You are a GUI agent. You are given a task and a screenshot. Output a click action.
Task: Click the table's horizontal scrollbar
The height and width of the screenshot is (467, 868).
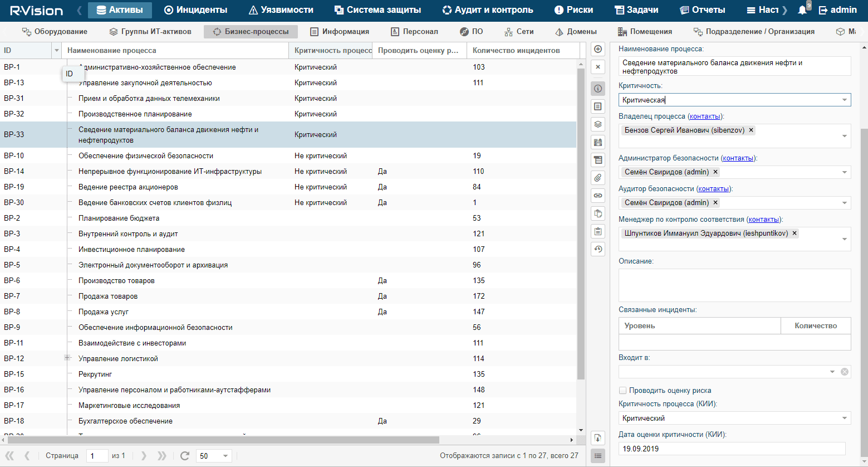click(x=223, y=440)
